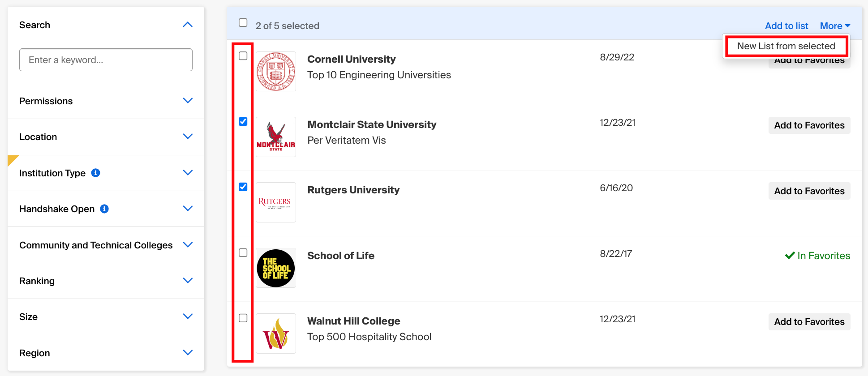Focus the keyword search field
Image resolution: width=868 pixels, height=376 pixels.
click(106, 60)
